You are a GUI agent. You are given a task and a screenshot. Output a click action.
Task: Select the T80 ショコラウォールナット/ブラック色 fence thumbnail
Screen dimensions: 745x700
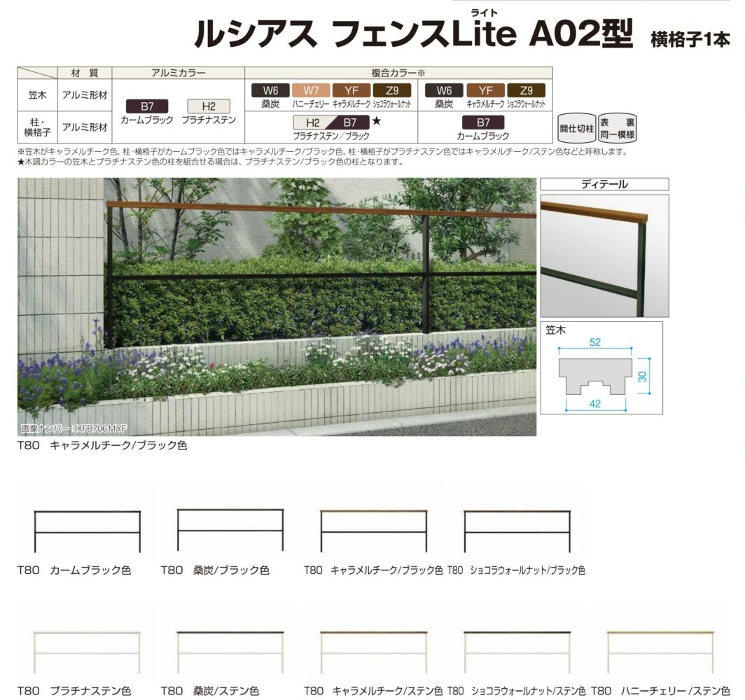tap(517, 531)
